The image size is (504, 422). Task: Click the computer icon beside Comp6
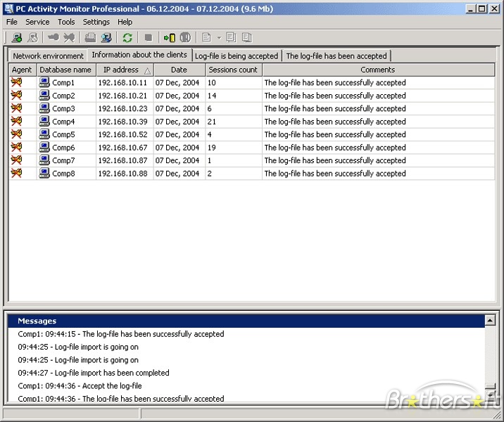[x=44, y=147]
